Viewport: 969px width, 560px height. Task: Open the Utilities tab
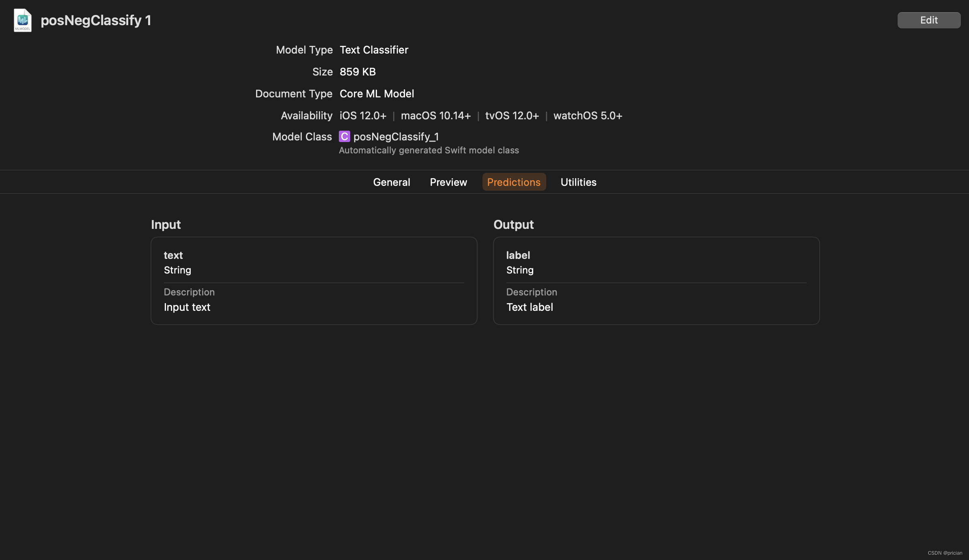578,182
